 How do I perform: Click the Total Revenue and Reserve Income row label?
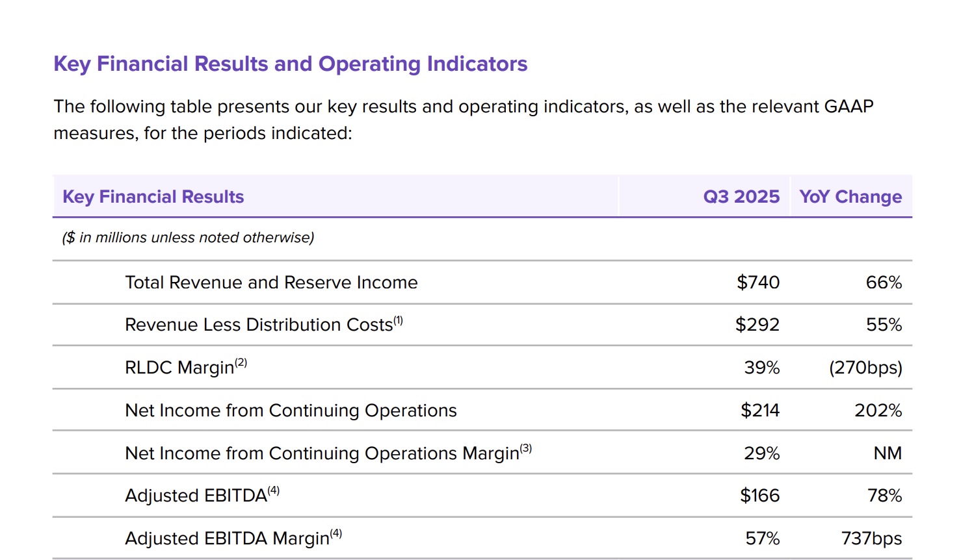click(x=271, y=283)
